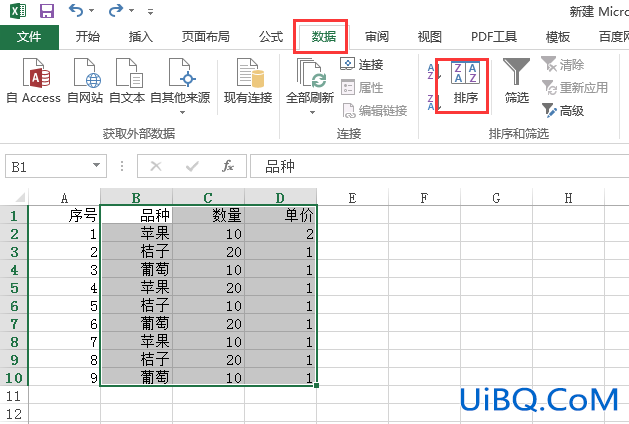Viewport: 629px width, 424px height.
Task: Expand the 全部刷新 dropdown arrow
Action: [x=312, y=113]
